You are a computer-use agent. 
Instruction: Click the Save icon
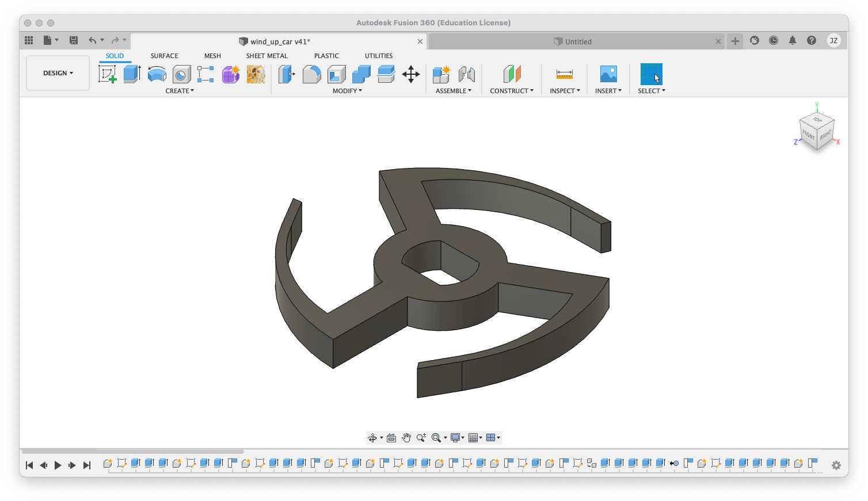pos(74,40)
